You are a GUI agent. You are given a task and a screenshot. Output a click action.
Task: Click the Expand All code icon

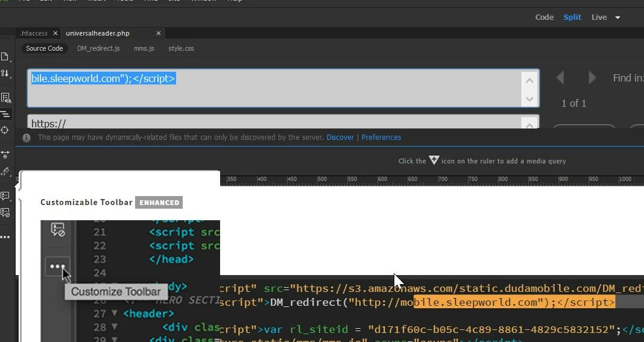point(5,154)
